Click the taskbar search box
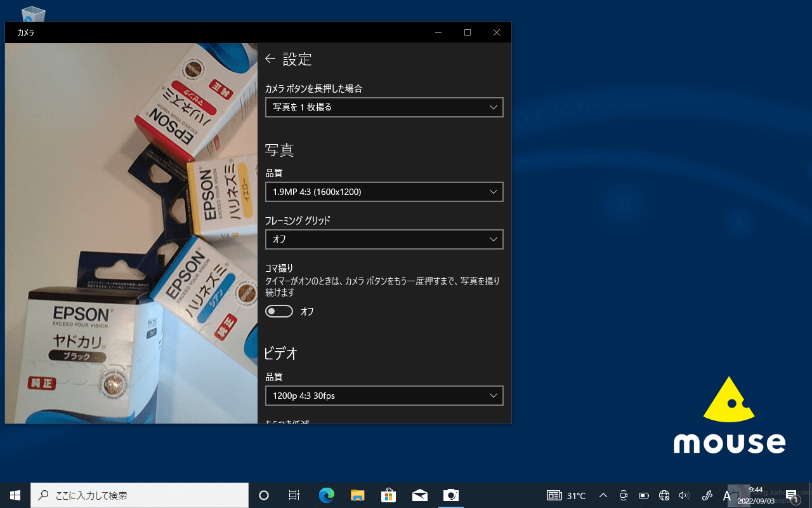Viewport: 812px width, 508px height. coord(140,495)
